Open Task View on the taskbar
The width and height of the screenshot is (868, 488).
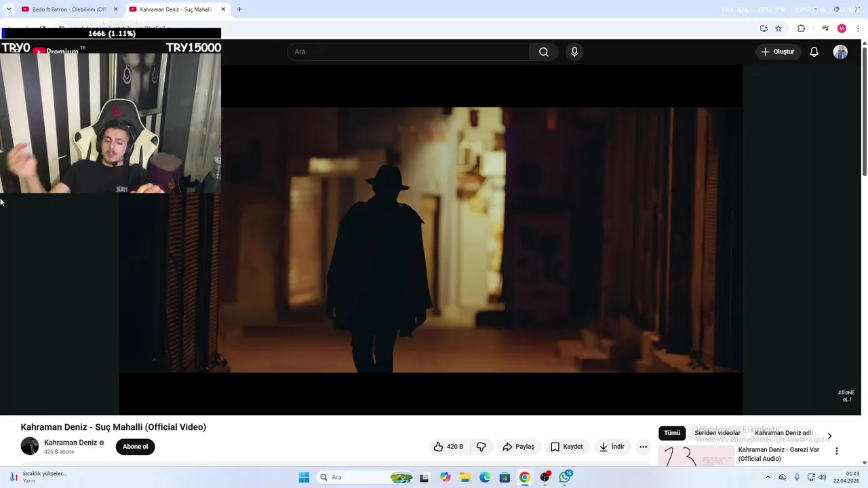tap(425, 477)
